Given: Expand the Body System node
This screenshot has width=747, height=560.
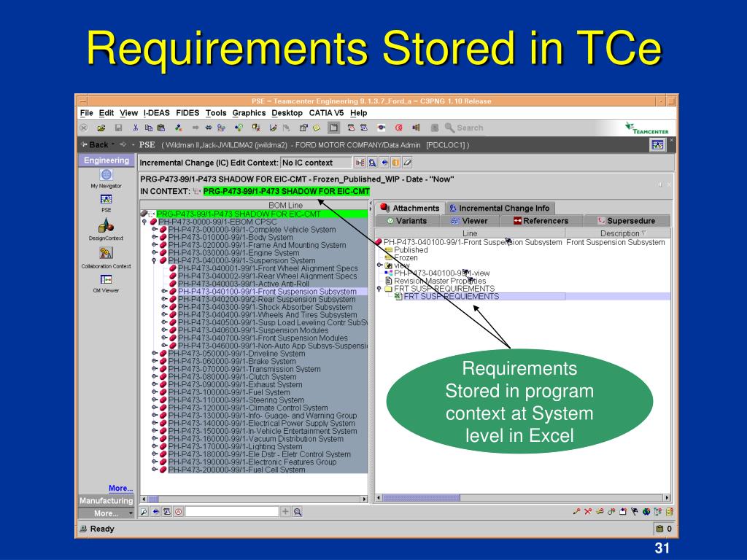Looking at the screenshot, I should coord(155,237).
